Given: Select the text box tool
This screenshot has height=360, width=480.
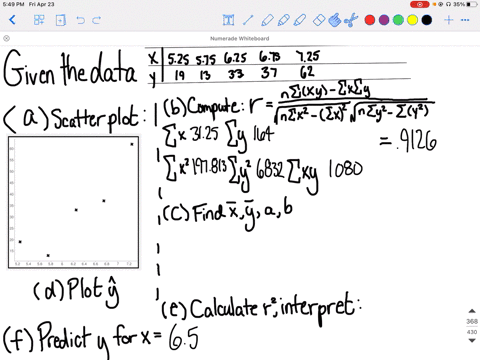Looking at the screenshot, I should coord(228,20).
